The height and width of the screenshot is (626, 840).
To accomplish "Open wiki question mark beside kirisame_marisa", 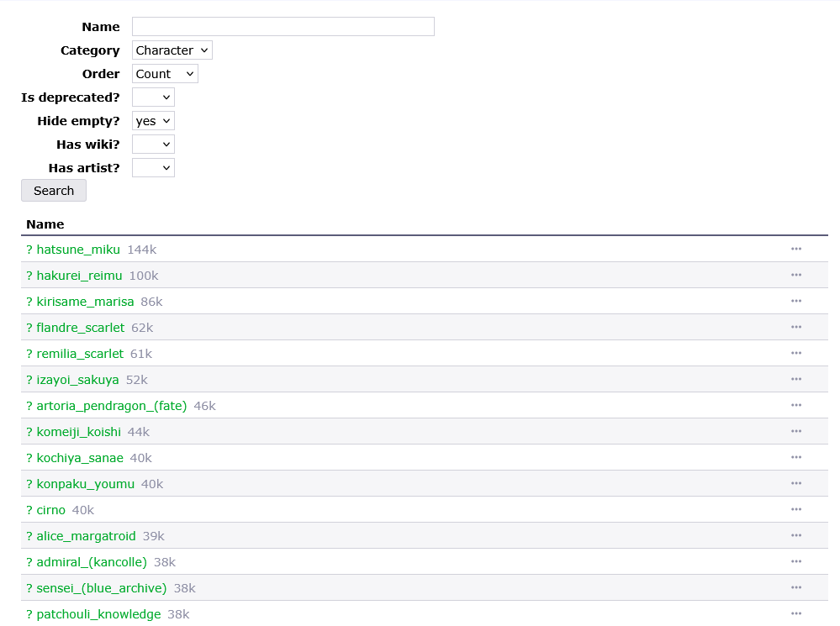I will pyautogui.click(x=29, y=302).
